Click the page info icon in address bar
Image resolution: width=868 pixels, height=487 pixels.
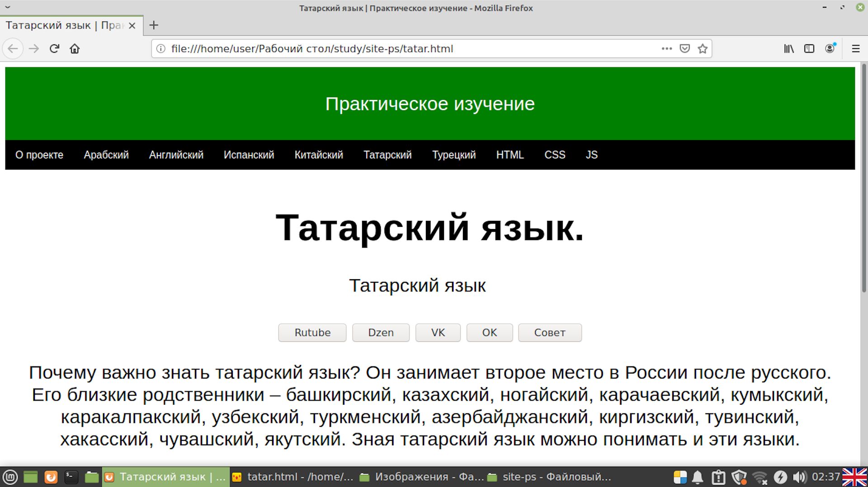pos(160,48)
